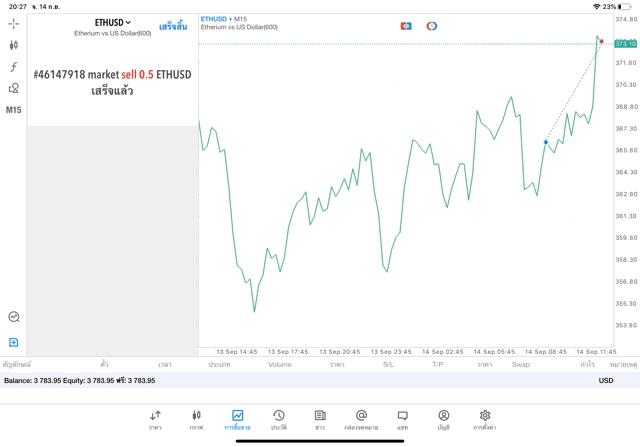
Task: Toggle the chart search icon above the add icon
Action: (x=14, y=317)
